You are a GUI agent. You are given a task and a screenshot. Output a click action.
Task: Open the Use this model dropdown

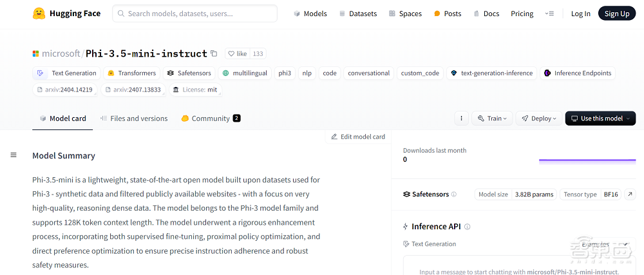point(600,119)
